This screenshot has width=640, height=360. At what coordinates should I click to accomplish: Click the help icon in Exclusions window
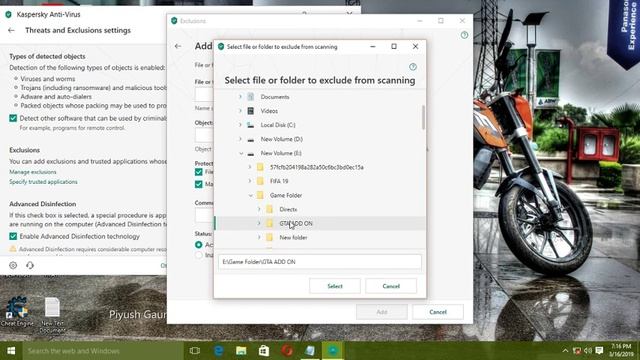coord(464,35)
